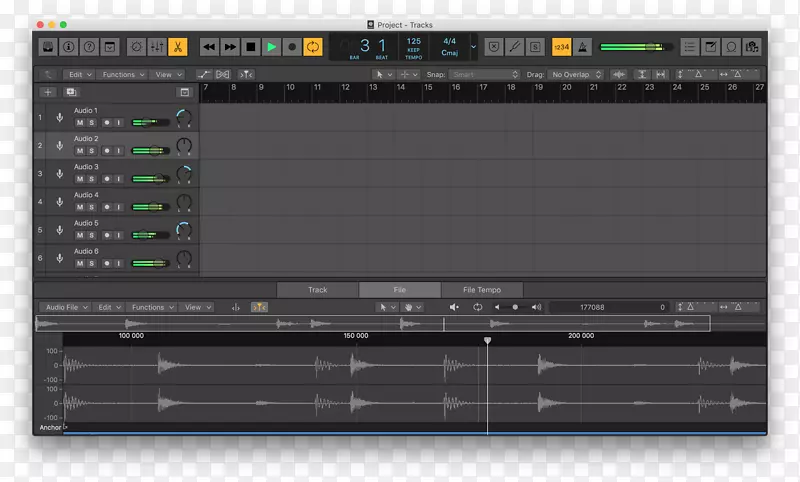The height and width of the screenshot is (482, 800).
Task: Click the add track plus button
Action: [x=47, y=92]
